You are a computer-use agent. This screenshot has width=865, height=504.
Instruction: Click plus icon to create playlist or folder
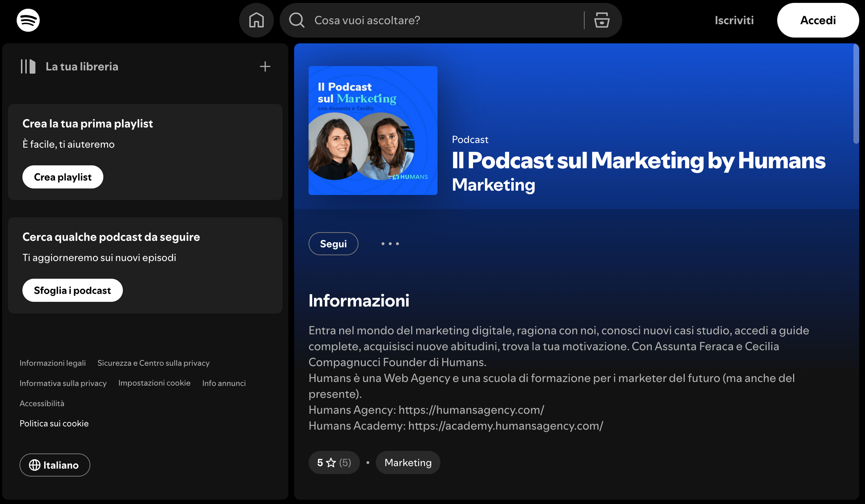[x=265, y=66]
